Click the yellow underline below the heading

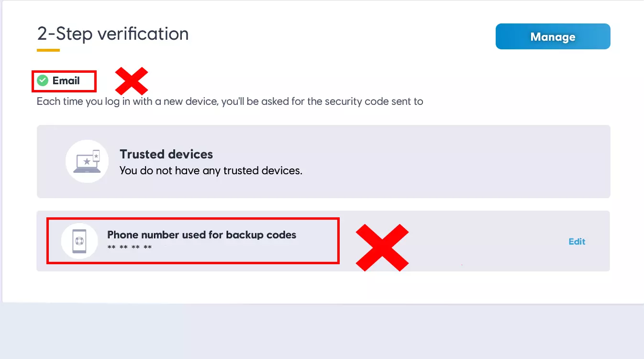pos(48,50)
